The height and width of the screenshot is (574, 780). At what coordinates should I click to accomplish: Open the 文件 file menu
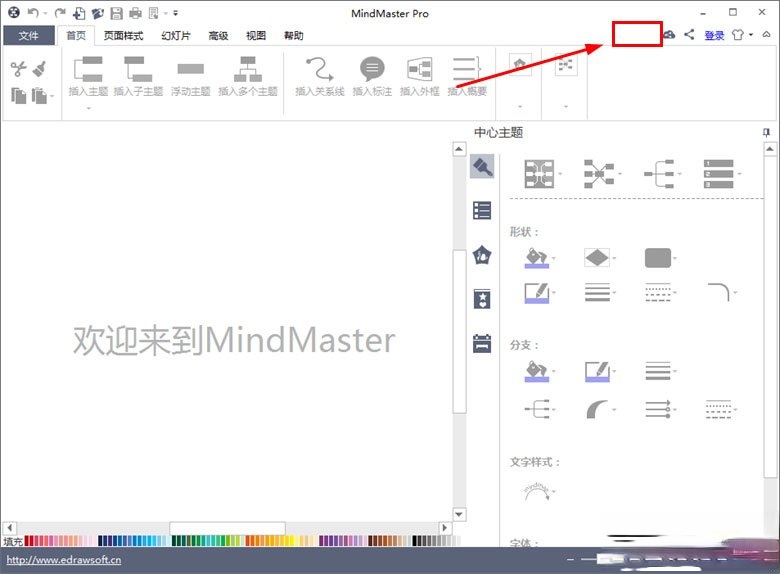(29, 35)
